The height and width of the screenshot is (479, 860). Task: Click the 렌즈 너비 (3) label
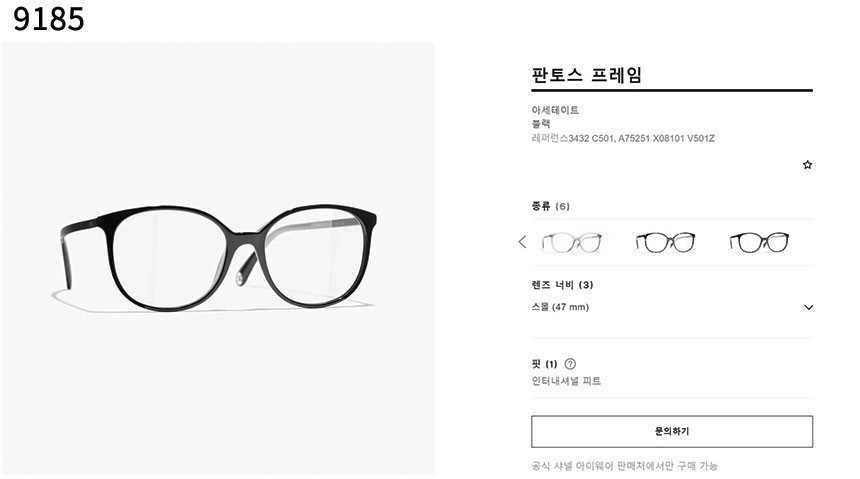[562, 285]
